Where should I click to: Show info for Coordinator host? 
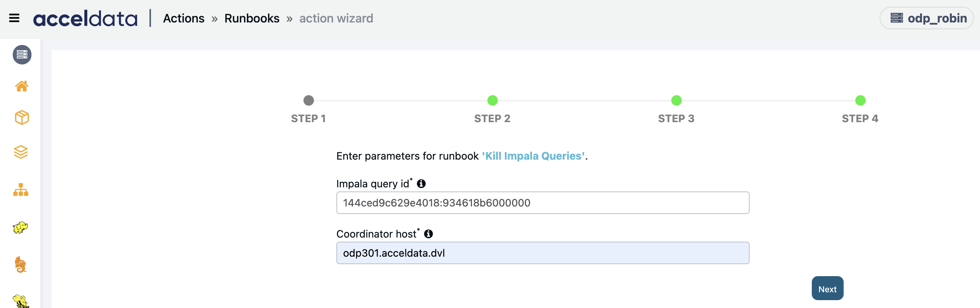[428, 234]
